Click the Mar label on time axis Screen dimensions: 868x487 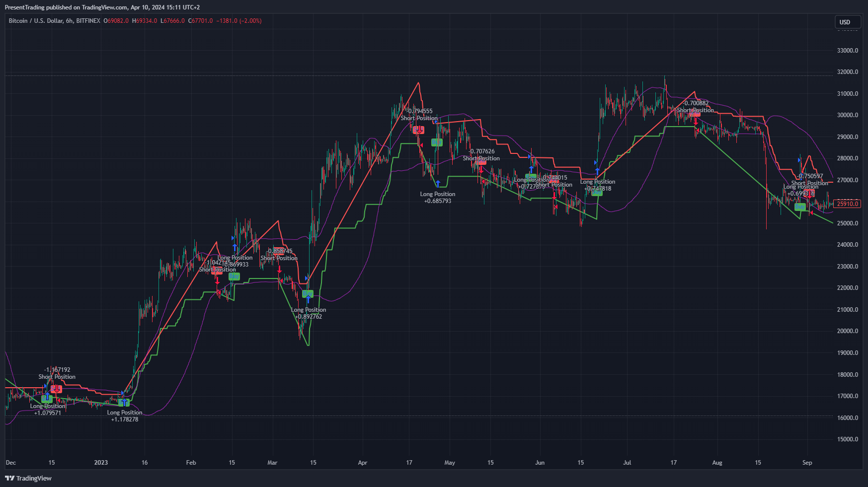[272, 463]
